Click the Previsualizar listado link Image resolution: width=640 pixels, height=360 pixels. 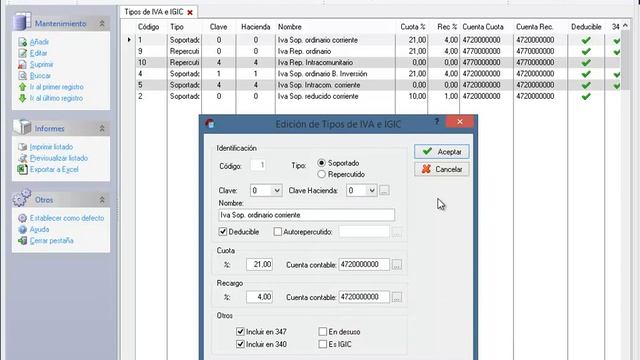[59, 158]
